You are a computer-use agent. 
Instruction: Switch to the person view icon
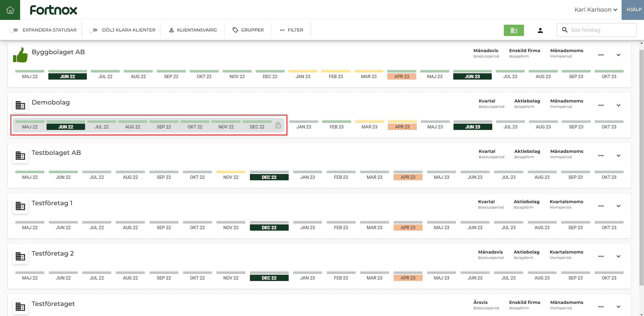(540, 30)
